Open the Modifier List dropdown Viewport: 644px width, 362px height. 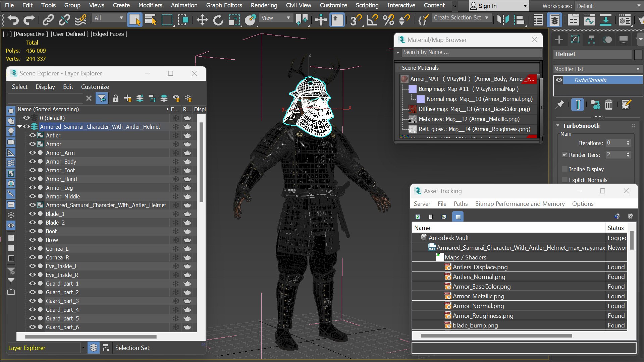pos(597,69)
